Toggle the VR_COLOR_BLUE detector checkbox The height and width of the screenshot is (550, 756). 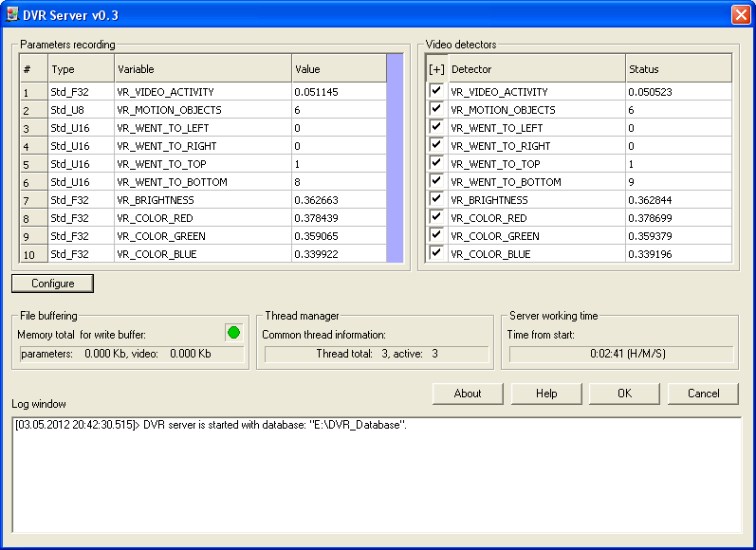(436, 253)
